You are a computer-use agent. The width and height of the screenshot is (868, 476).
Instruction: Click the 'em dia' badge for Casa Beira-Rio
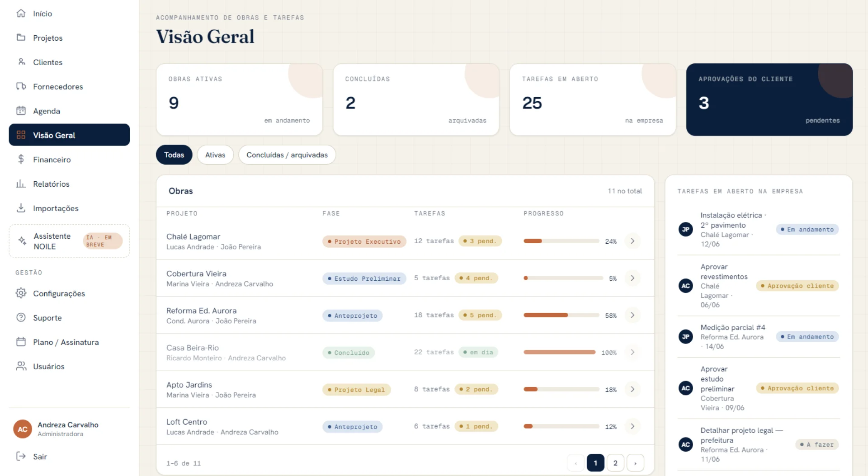click(478, 352)
